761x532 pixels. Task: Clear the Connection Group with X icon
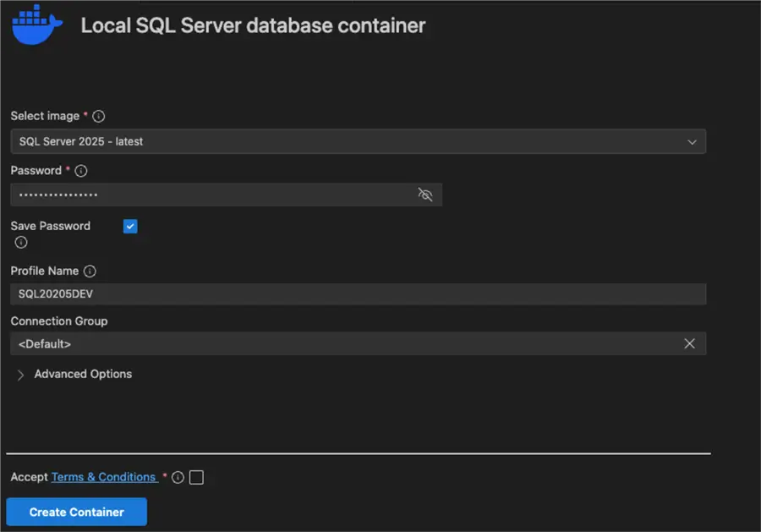[689, 343]
